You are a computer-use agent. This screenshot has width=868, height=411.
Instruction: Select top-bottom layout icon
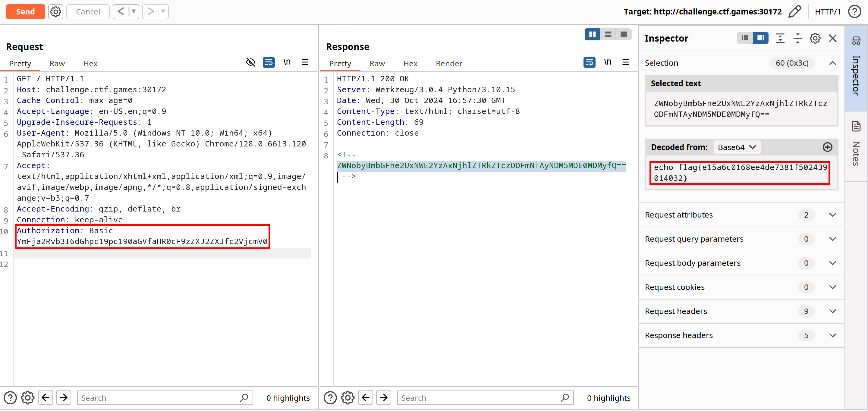(x=608, y=34)
